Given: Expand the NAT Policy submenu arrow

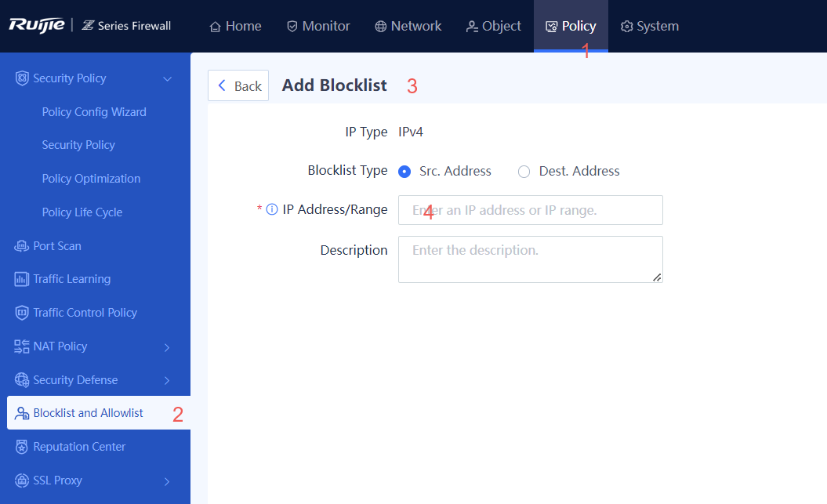Looking at the screenshot, I should [x=167, y=347].
